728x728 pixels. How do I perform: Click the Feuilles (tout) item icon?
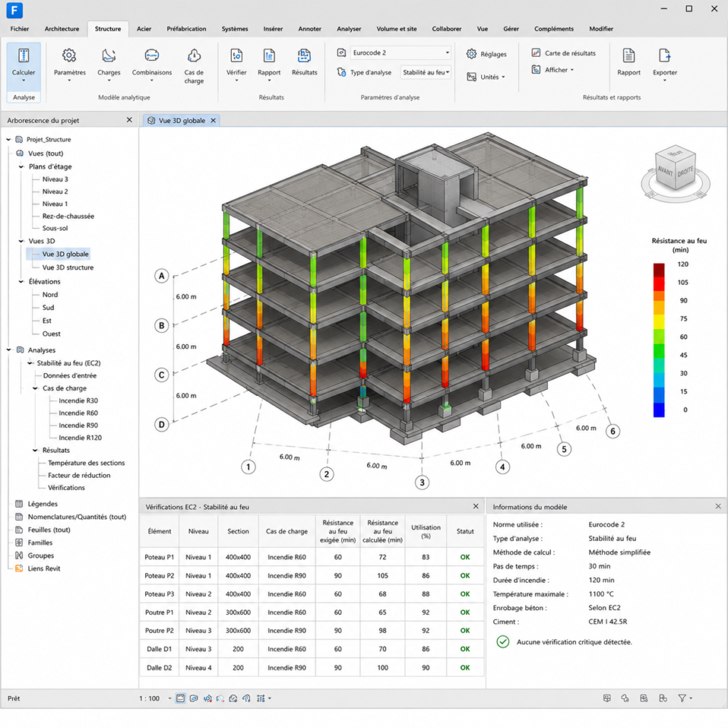click(x=19, y=530)
